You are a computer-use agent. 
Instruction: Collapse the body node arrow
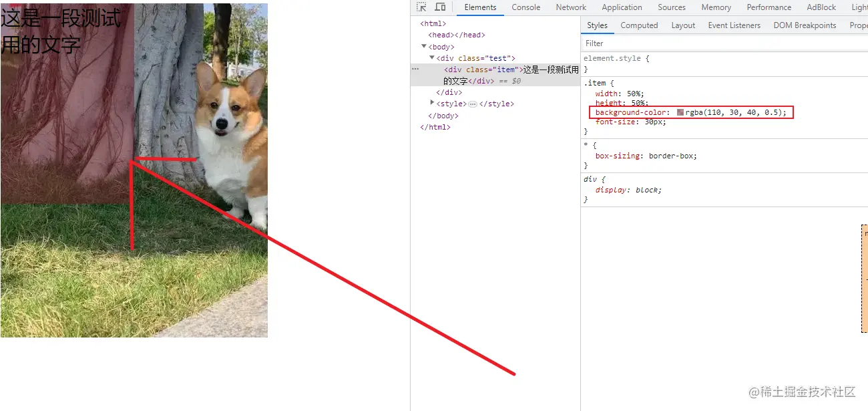(424, 47)
